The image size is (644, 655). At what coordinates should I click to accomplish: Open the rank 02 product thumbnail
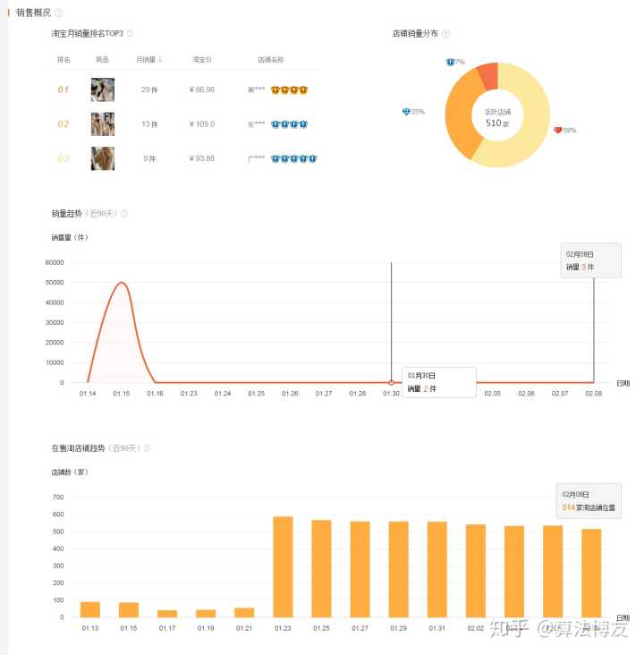[102, 124]
